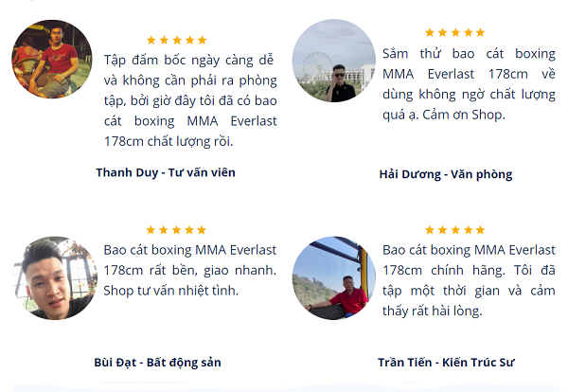Click Thanh Duy's circular avatar photo
Screen dimensions: 568x392
click(x=52, y=59)
